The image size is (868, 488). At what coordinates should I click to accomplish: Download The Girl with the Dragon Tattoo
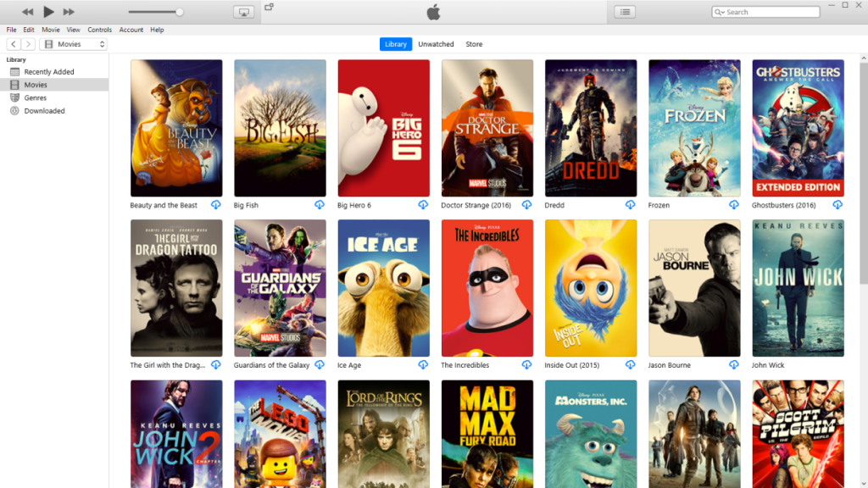216,364
